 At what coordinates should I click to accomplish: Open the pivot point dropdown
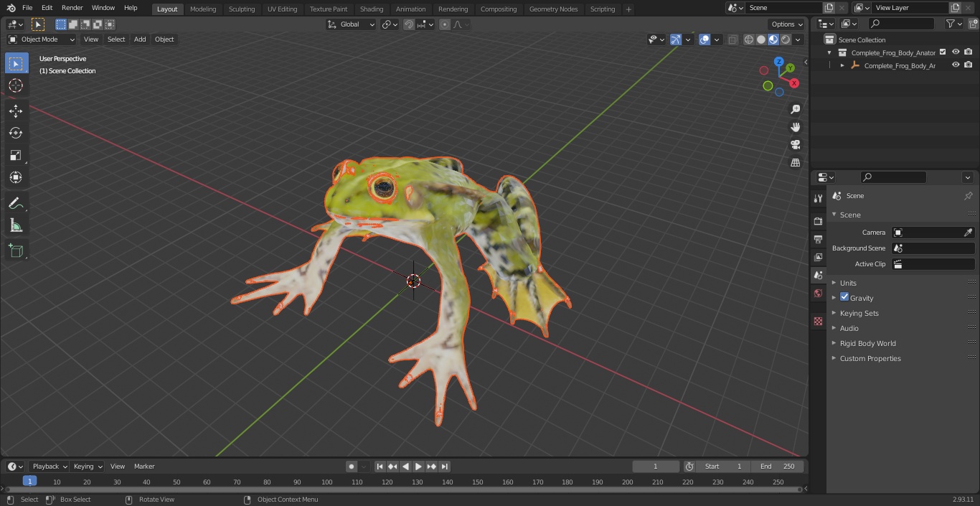[390, 24]
